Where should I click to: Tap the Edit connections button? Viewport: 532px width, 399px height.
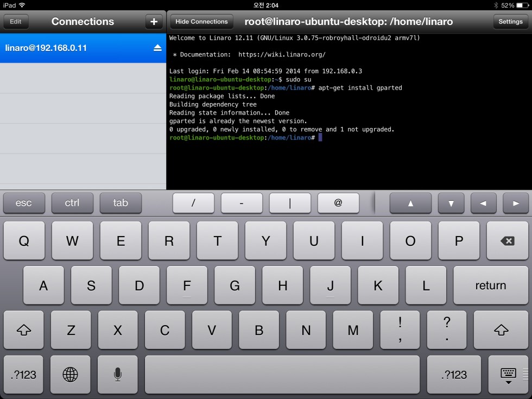16,22
